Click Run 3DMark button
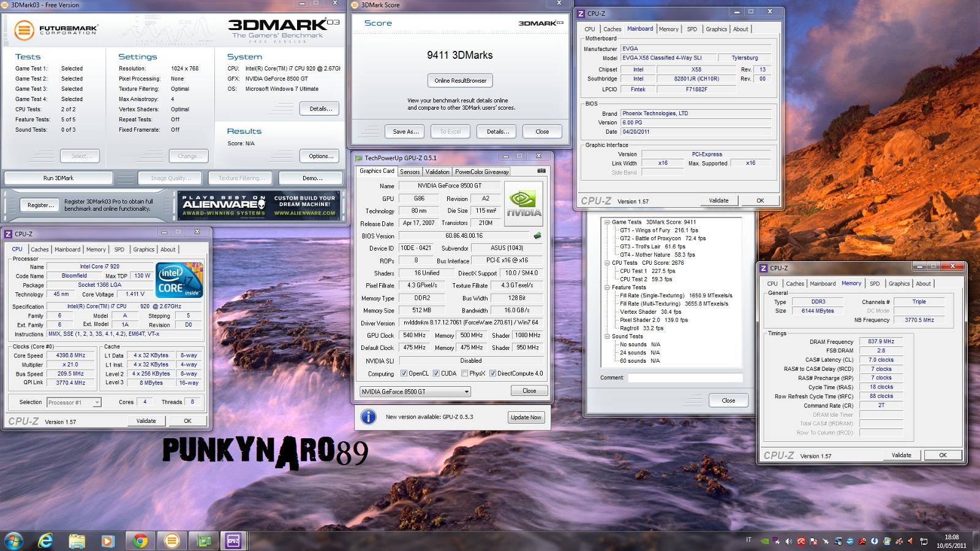This screenshot has width=980, height=551. point(58,178)
